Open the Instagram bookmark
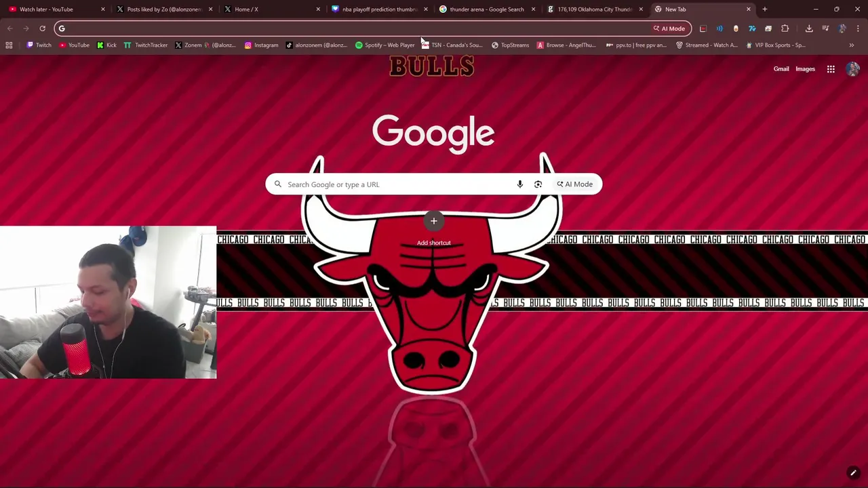 (261, 45)
